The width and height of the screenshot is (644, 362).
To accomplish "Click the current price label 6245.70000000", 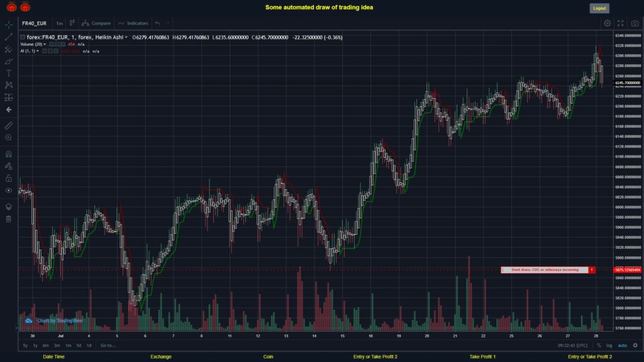I will pos(628,83).
